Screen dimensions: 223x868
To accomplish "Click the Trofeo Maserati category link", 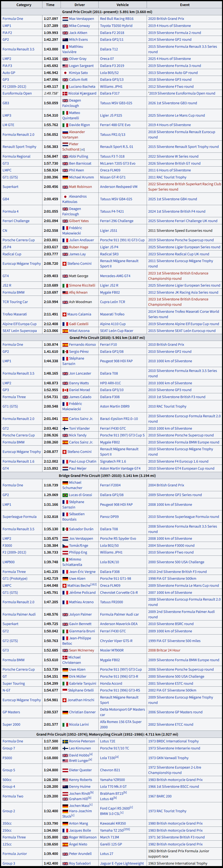I will [x=15, y=314].
